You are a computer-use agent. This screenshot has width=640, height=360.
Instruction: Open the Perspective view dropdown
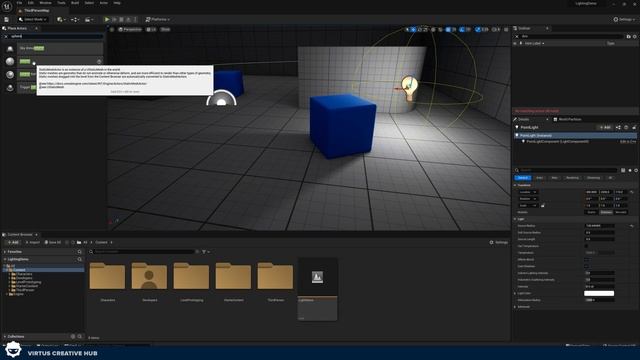[129, 29]
